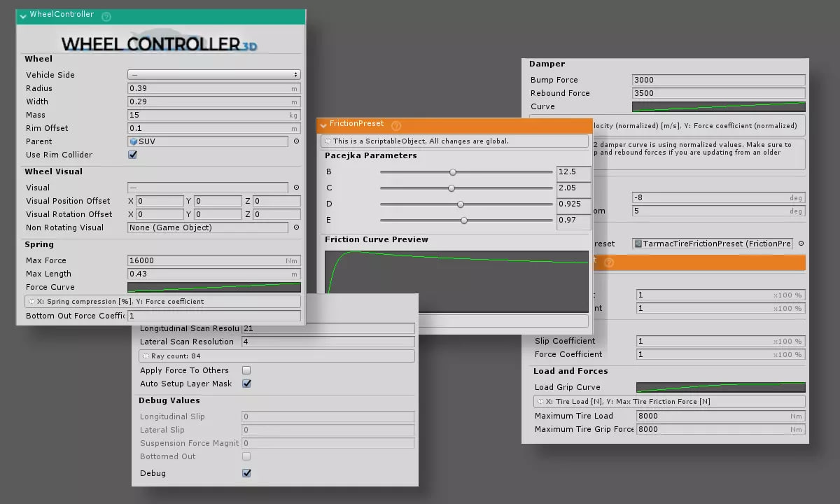Collapse the FrictionPreset component header arrow

323,125
